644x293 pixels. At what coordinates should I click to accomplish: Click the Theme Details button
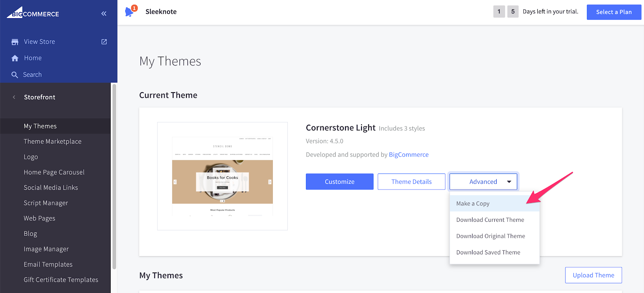[x=411, y=182]
